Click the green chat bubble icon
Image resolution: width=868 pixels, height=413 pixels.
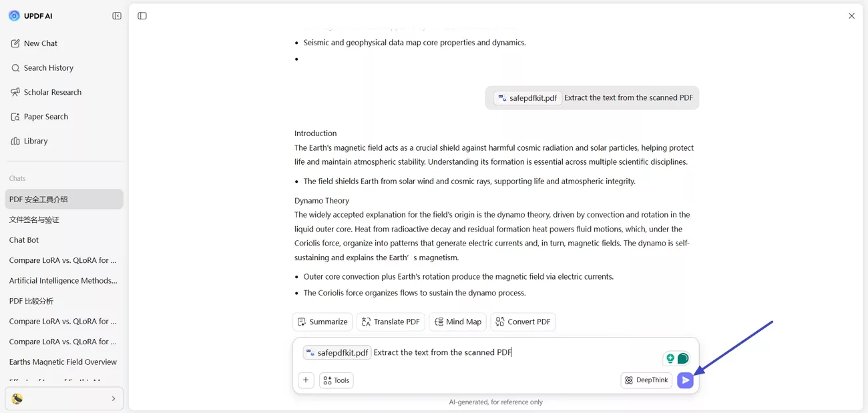pyautogui.click(x=683, y=359)
